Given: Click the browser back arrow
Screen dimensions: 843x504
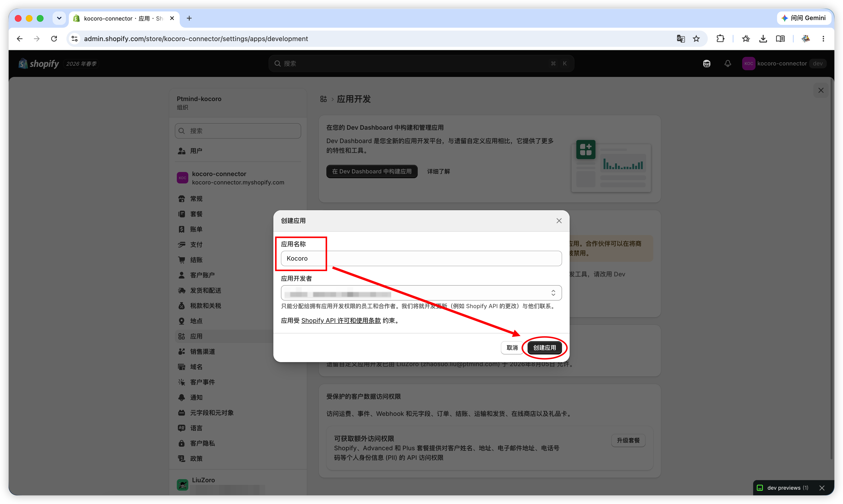Looking at the screenshot, I should point(19,39).
